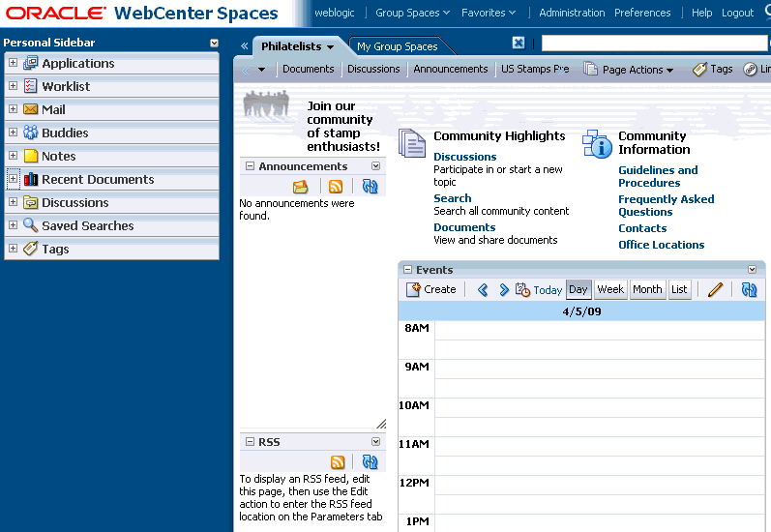Open the Help link
Image resolution: width=771 pixels, height=532 pixels.
(701, 13)
